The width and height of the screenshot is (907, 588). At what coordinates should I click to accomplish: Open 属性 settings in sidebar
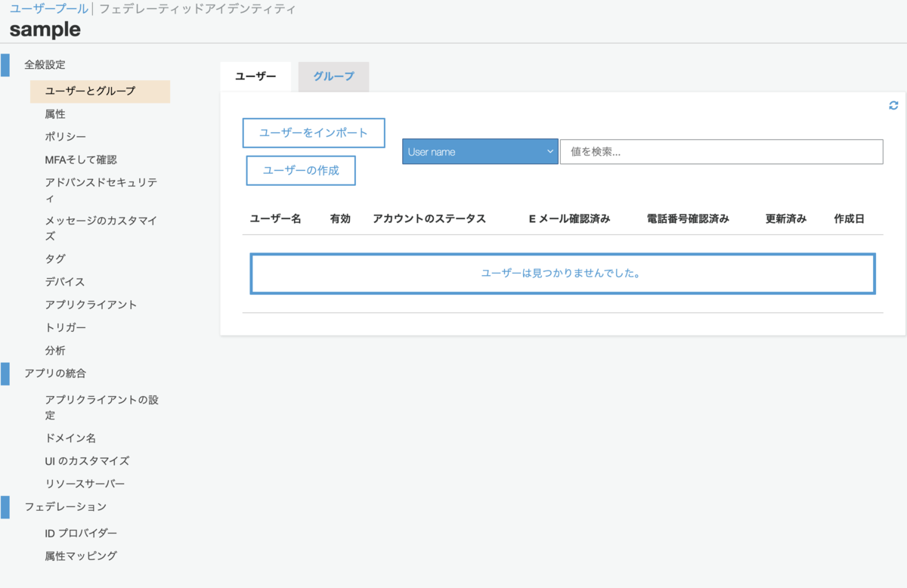(55, 114)
